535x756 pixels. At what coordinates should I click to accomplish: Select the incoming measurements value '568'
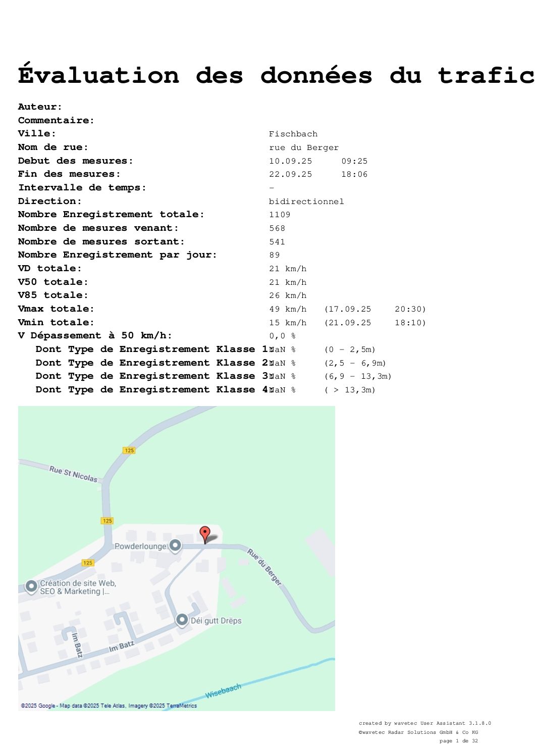tap(277, 228)
